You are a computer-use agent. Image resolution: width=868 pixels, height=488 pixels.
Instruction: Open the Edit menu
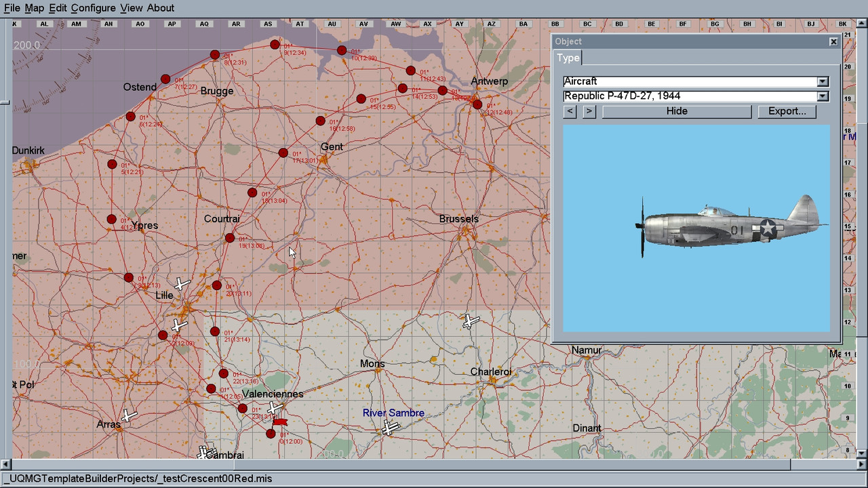point(58,8)
